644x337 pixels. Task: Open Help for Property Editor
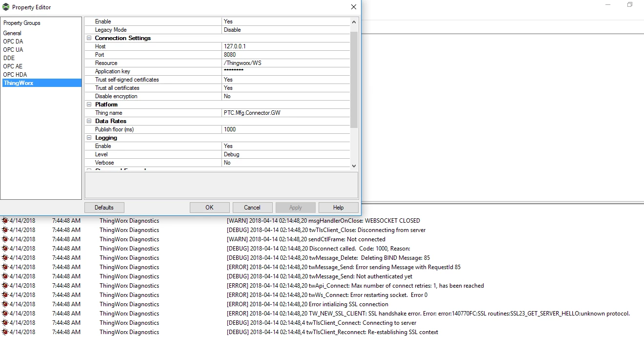pos(338,208)
